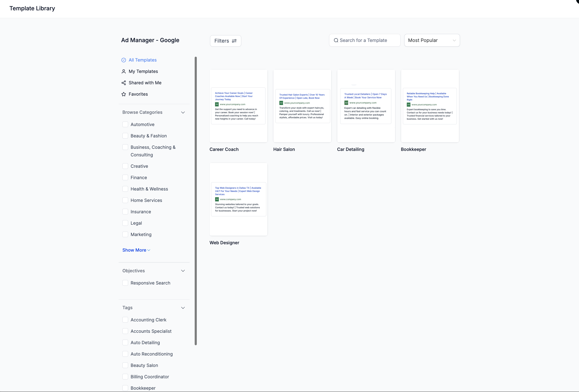
Task: Click the All Templates checkmark icon
Action: (x=123, y=60)
